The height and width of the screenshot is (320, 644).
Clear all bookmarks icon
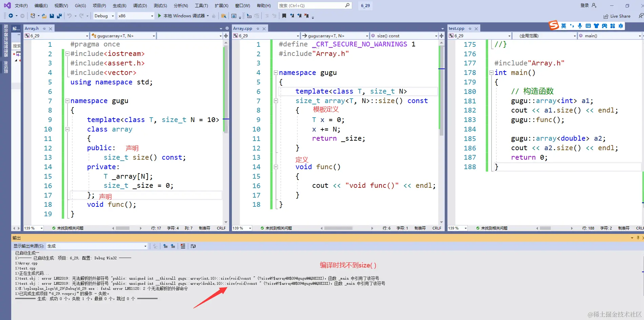306,16
